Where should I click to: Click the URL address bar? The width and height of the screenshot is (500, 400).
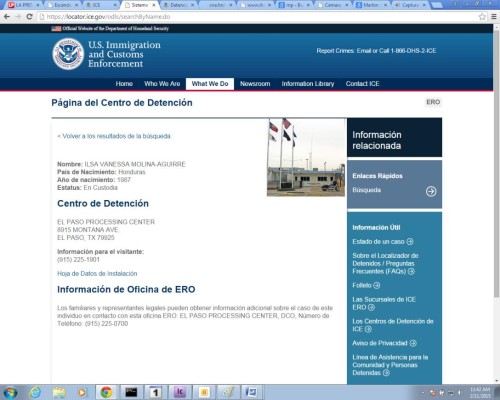pos(257,16)
